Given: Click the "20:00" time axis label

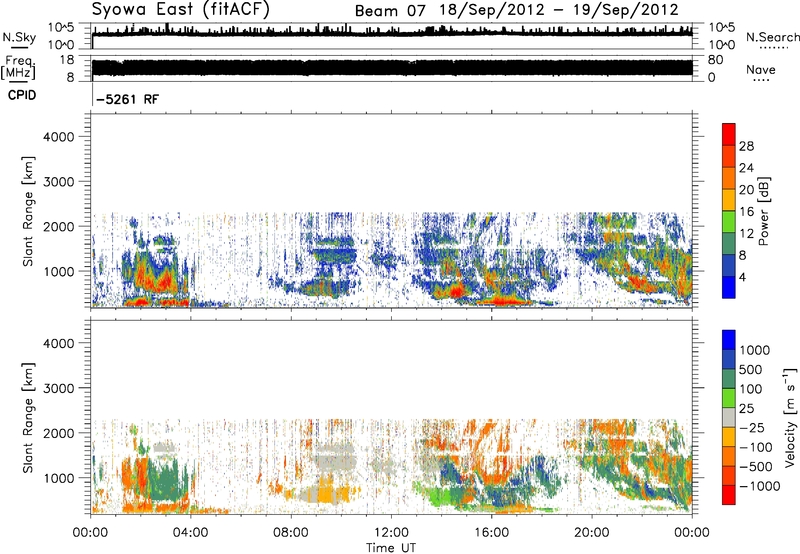Looking at the screenshot, I should coord(591,533).
